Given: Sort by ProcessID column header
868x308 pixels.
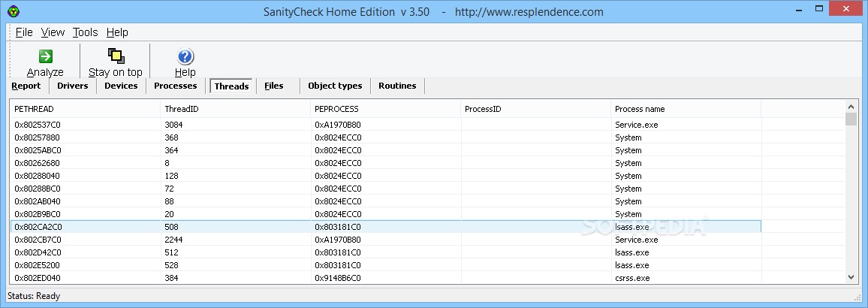Looking at the screenshot, I should point(536,109).
